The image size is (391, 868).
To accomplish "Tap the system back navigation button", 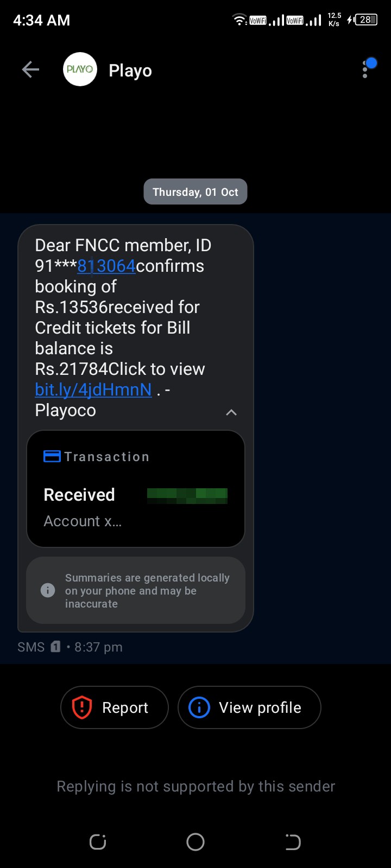I will click(x=293, y=842).
